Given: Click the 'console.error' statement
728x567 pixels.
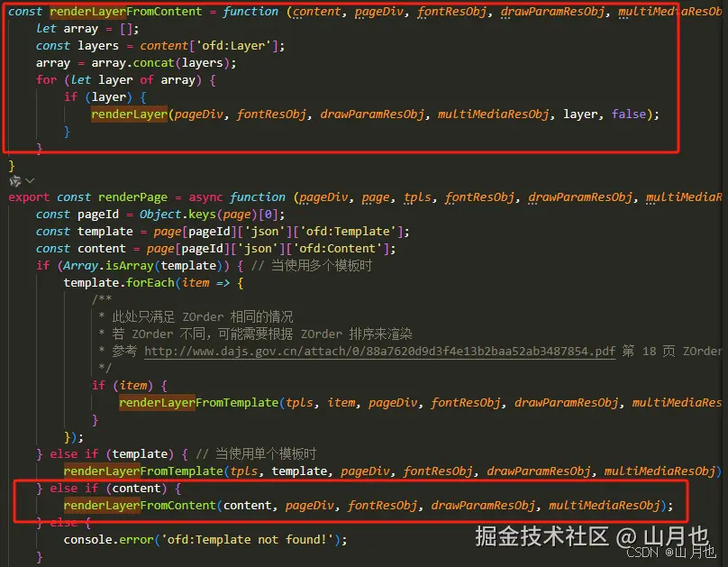Looking at the screenshot, I should pos(205,540).
